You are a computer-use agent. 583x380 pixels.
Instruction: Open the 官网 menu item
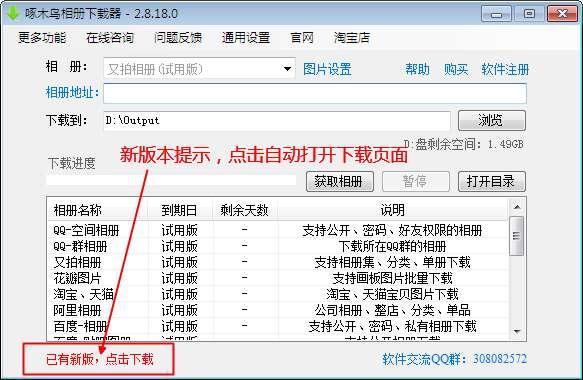pyautogui.click(x=302, y=38)
